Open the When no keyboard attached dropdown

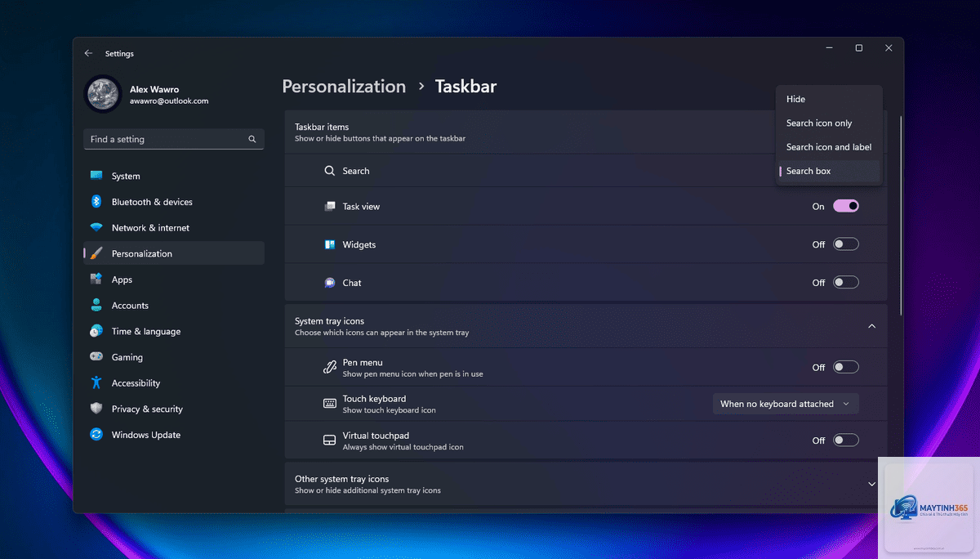786,404
